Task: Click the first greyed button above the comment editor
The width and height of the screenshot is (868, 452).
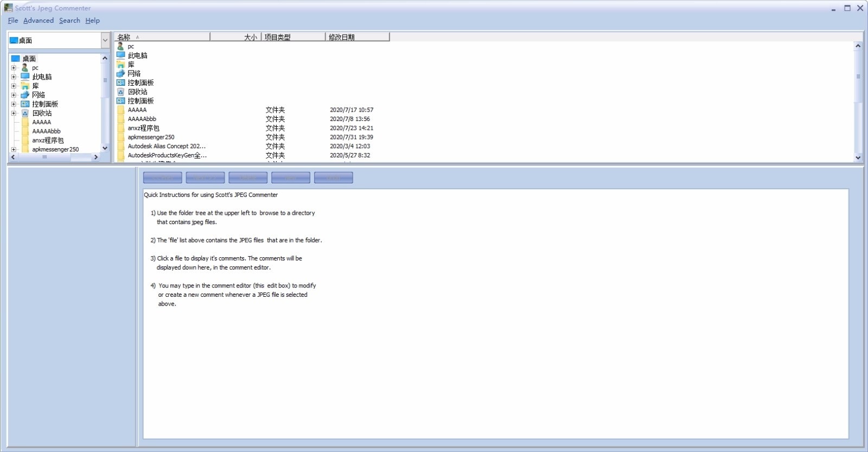Action: 163,177
